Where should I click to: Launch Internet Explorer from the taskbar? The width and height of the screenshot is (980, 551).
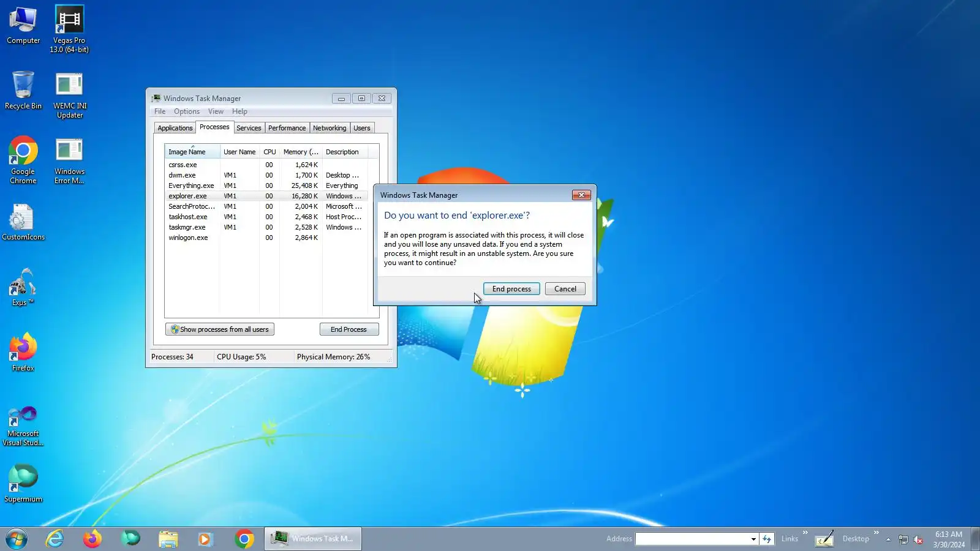coord(55,539)
